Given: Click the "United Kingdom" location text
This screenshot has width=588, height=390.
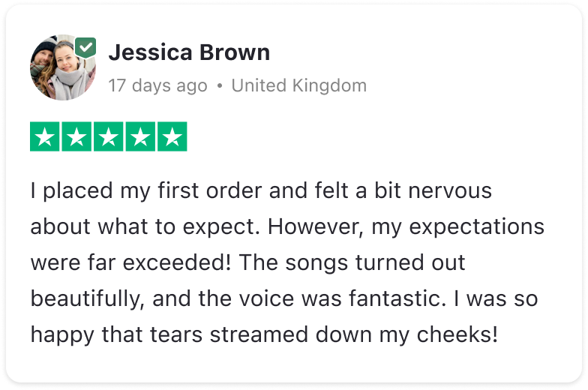Looking at the screenshot, I should 298,85.
